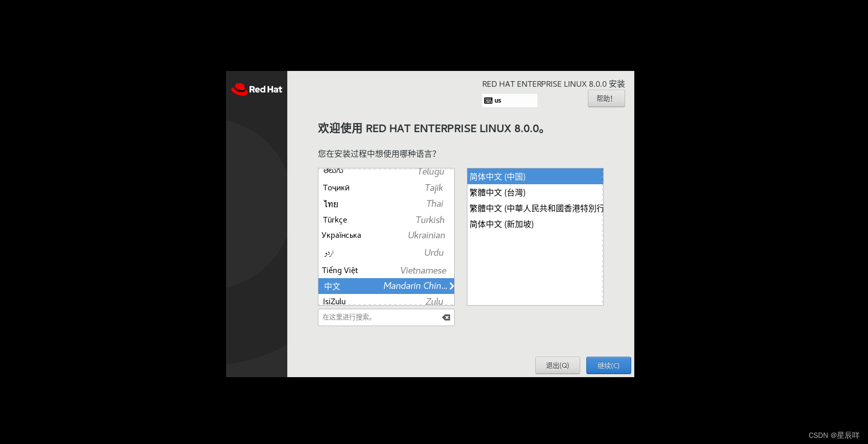Choose 繁體中文 Hong Kong locale
Viewport: 868px width, 444px height.
535,208
